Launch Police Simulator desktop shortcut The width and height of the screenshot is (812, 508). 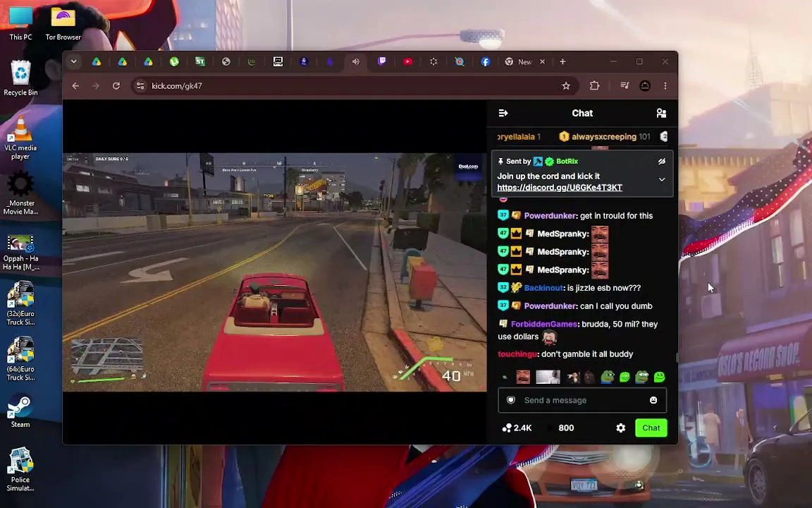[20, 469]
